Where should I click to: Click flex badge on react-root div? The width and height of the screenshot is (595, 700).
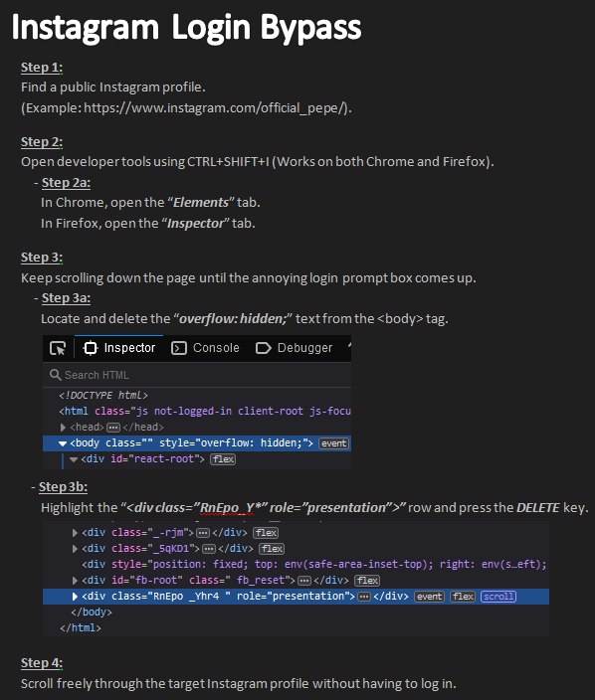tap(223, 459)
